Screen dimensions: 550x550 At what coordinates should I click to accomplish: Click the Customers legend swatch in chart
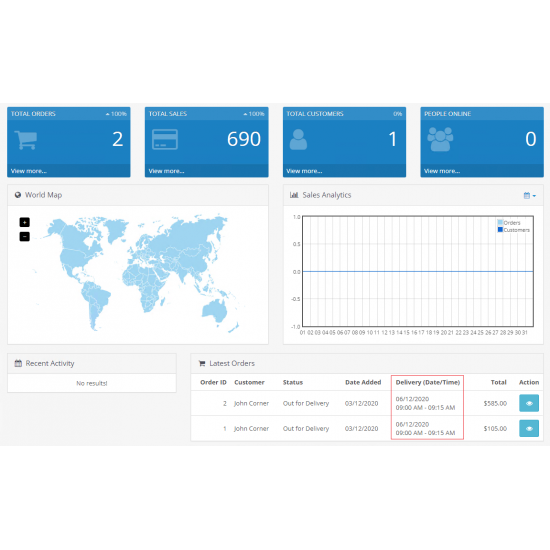500,230
